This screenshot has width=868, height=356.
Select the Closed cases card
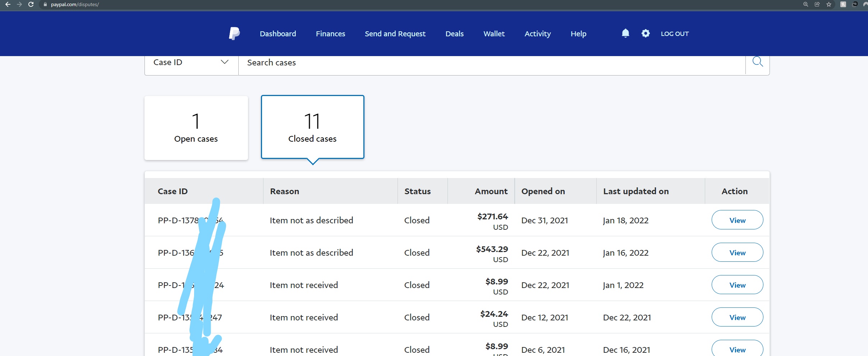point(313,127)
